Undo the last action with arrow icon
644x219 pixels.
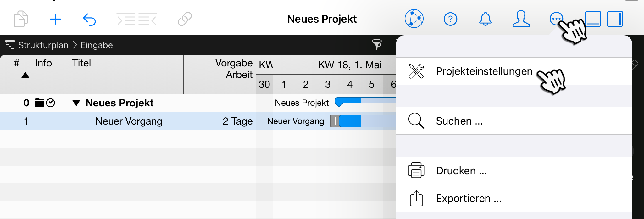point(89,19)
